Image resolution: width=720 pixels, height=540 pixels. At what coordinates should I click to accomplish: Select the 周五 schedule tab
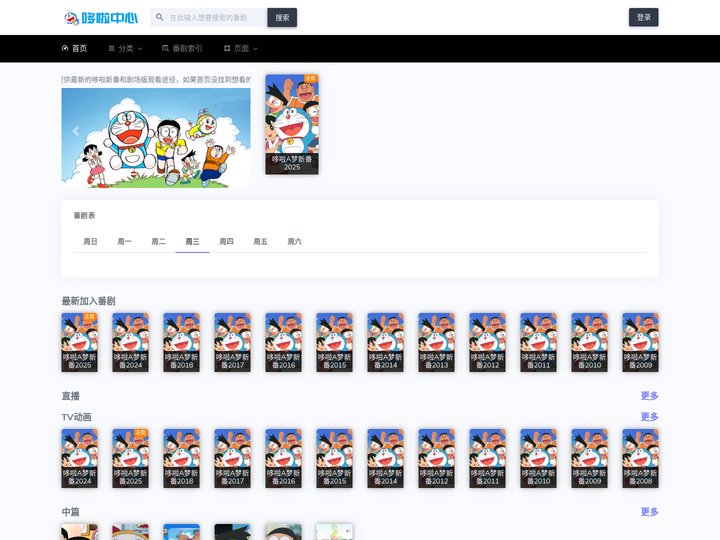[260, 242]
